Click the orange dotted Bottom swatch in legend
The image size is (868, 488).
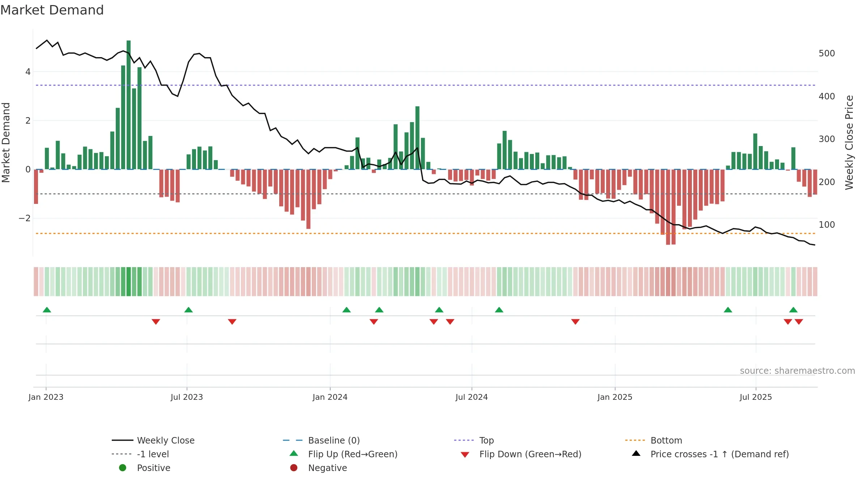tap(635, 440)
